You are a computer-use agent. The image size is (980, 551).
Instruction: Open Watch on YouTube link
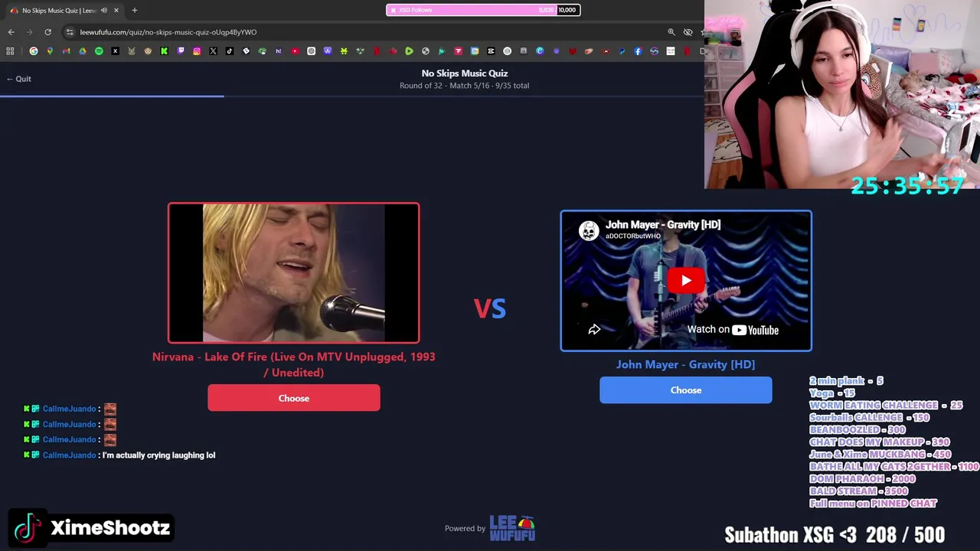[733, 330]
